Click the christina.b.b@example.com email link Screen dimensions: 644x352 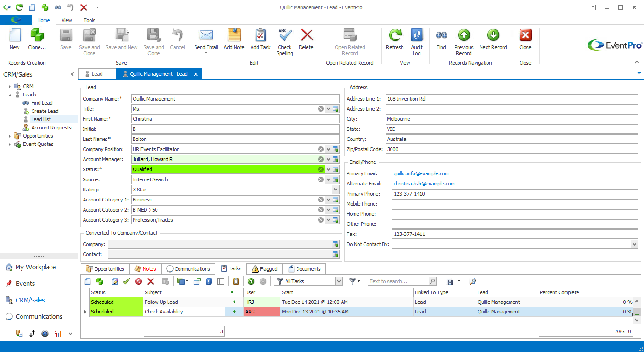(424, 184)
